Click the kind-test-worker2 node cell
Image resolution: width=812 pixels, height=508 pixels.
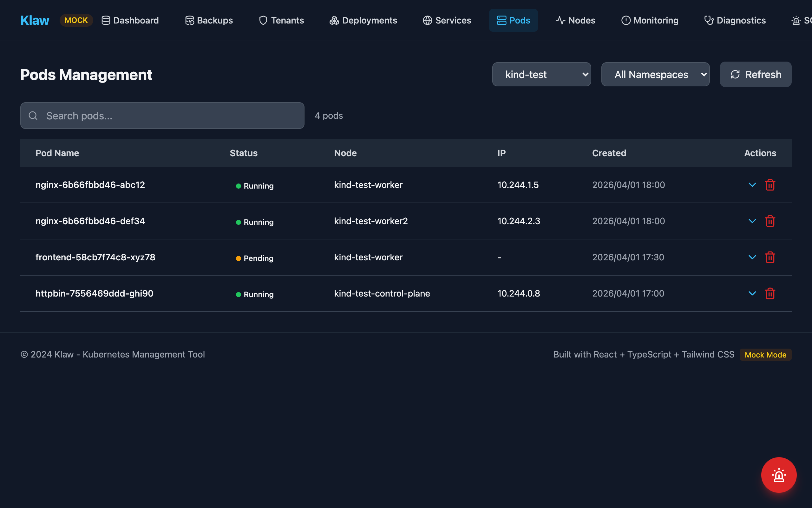(x=371, y=221)
